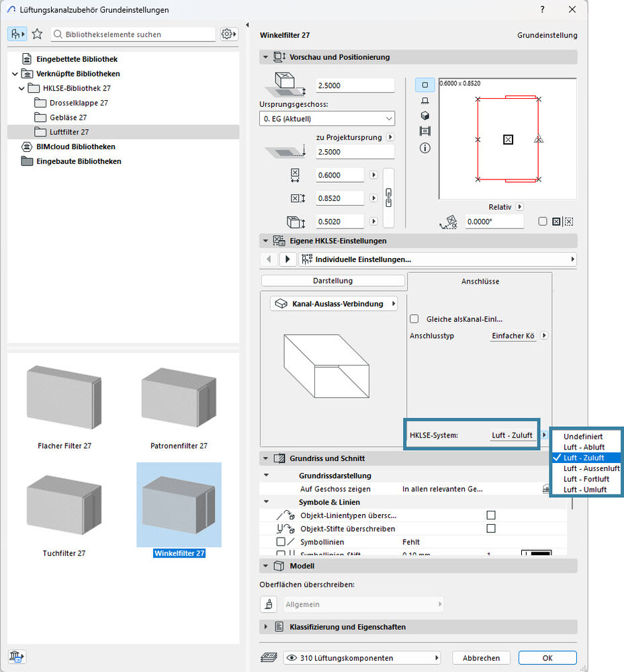Click the Individuelle Einstellungen page icon
The height and width of the screenshot is (672, 624).
click(x=307, y=259)
